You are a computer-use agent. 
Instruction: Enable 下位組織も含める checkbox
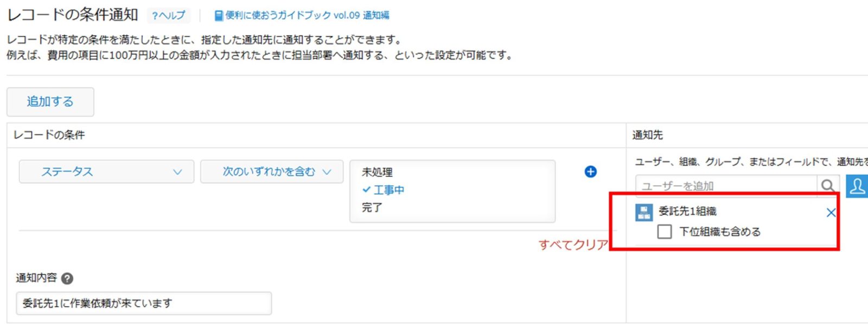point(664,232)
